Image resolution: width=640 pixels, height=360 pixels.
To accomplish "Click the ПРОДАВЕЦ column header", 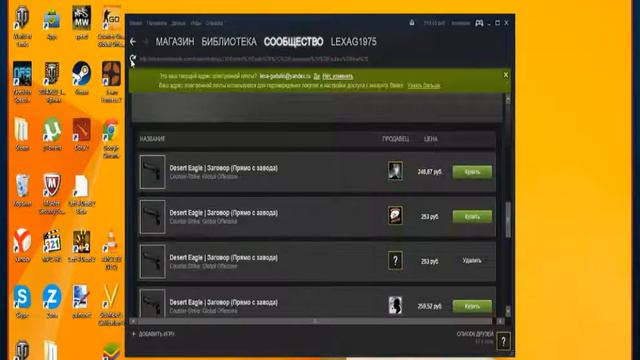I will coord(396,139).
